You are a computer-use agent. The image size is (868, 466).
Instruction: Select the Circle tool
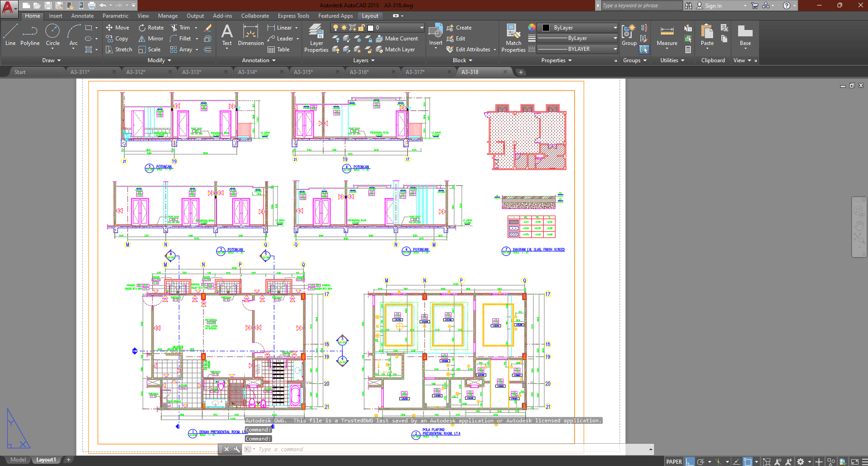tap(53, 35)
